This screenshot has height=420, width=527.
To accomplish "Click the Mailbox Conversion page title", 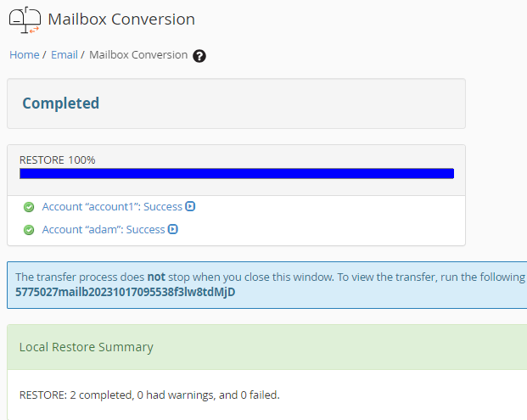I will click(121, 20).
